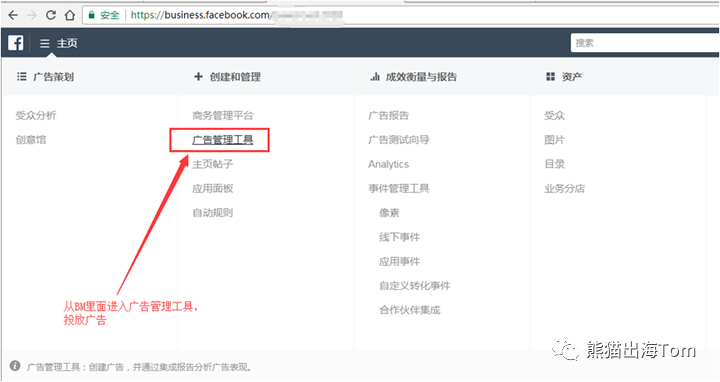The width and height of the screenshot is (720, 382).
Task: Click the browser forward arrow
Action: (32, 15)
